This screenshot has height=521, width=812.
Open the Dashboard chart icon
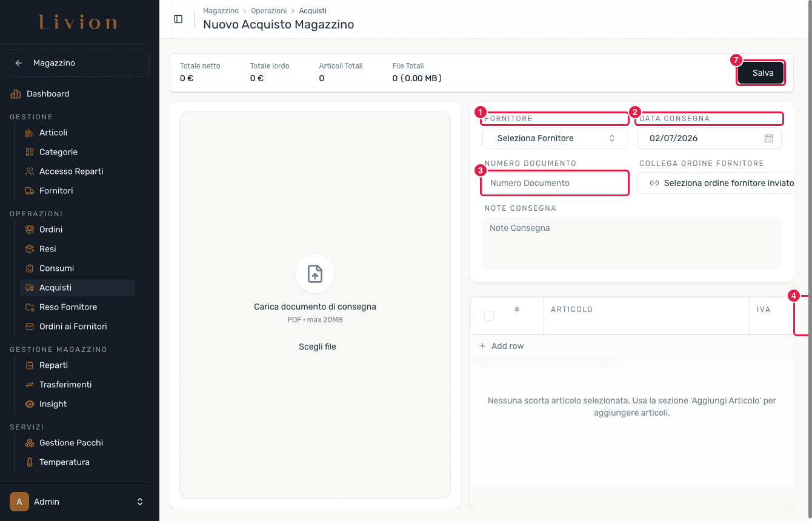coord(16,94)
